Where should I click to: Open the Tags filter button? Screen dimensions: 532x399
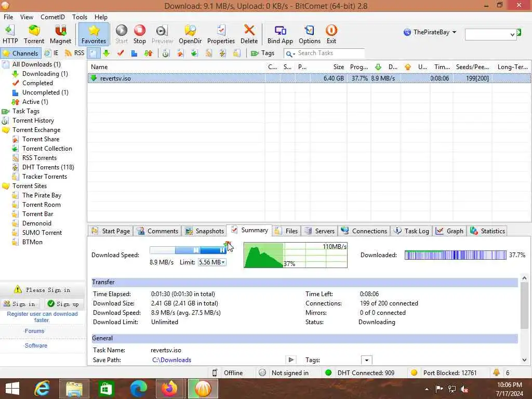[x=262, y=54]
